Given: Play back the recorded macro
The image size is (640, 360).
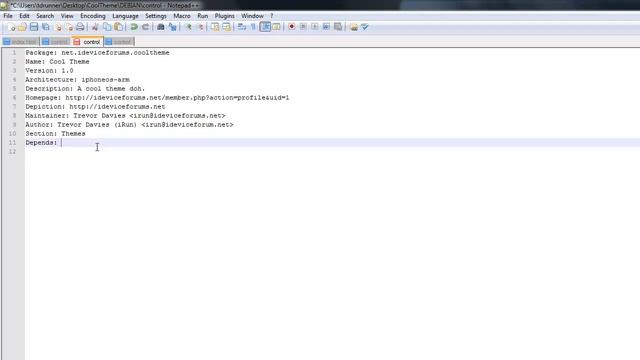Looking at the screenshot, I should point(315,27).
